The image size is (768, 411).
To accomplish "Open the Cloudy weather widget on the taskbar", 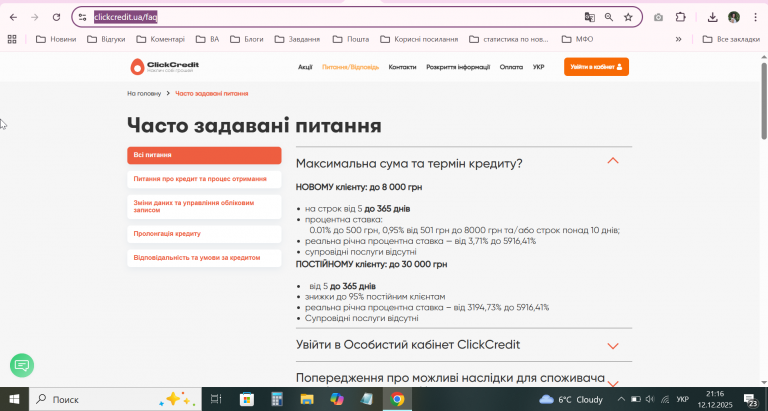I will coord(571,399).
